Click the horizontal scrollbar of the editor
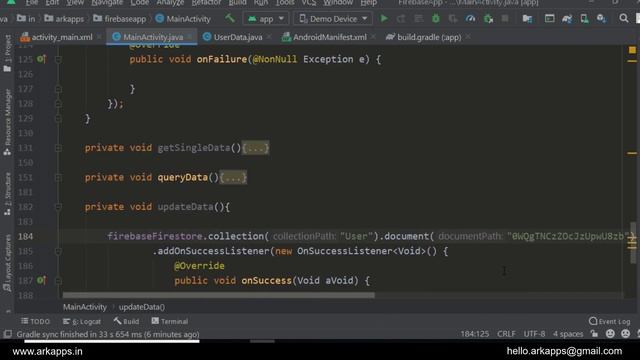 click(218, 295)
